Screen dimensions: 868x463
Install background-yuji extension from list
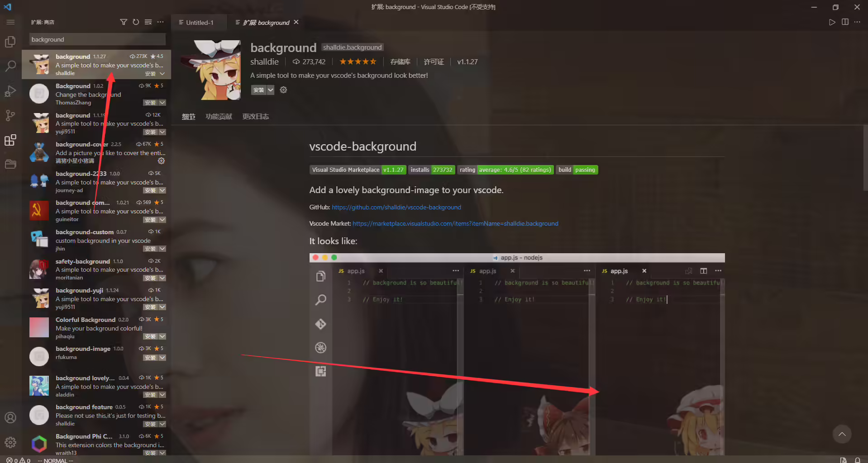click(x=150, y=307)
